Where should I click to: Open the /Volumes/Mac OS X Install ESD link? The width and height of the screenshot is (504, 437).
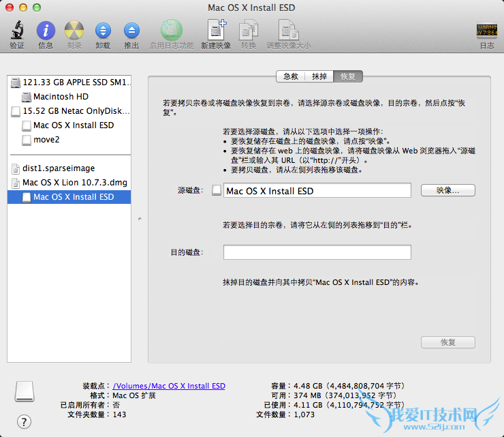coord(169,386)
